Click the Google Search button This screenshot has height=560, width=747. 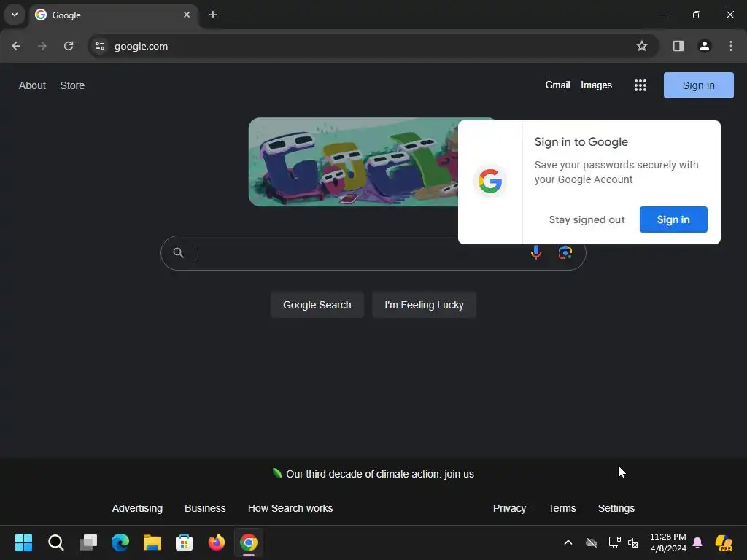pos(317,305)
